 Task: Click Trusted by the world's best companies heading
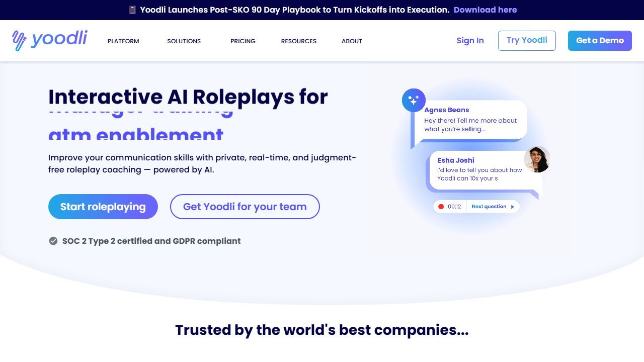[322, 330]
